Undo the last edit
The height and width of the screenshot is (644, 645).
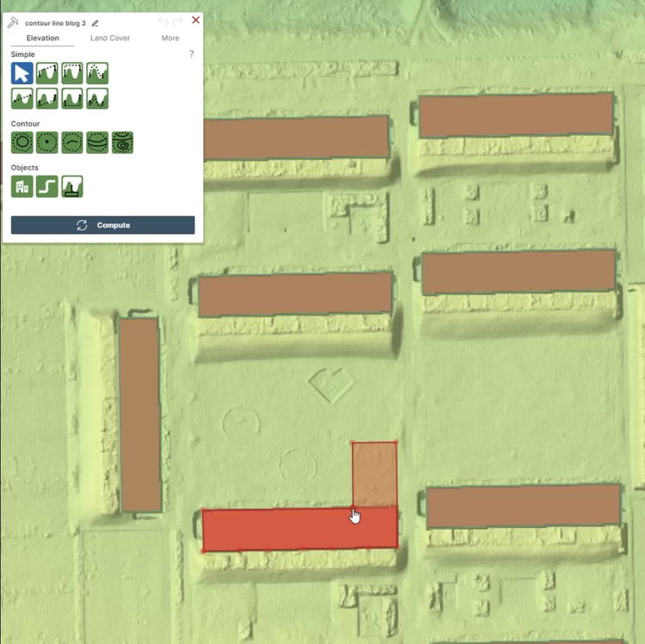pyautogui.click(x=163, y=21)
